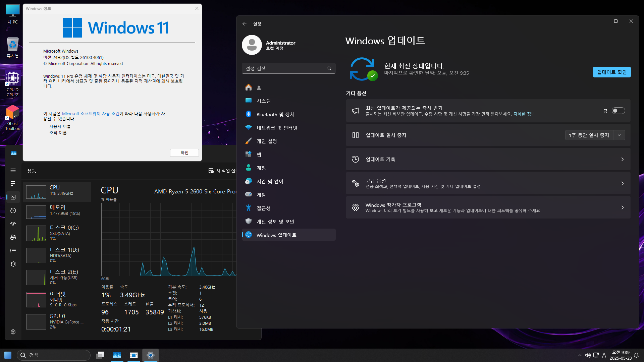Click the Run new task icon
This screenshot has height=362, width=644.
point(211,171)
